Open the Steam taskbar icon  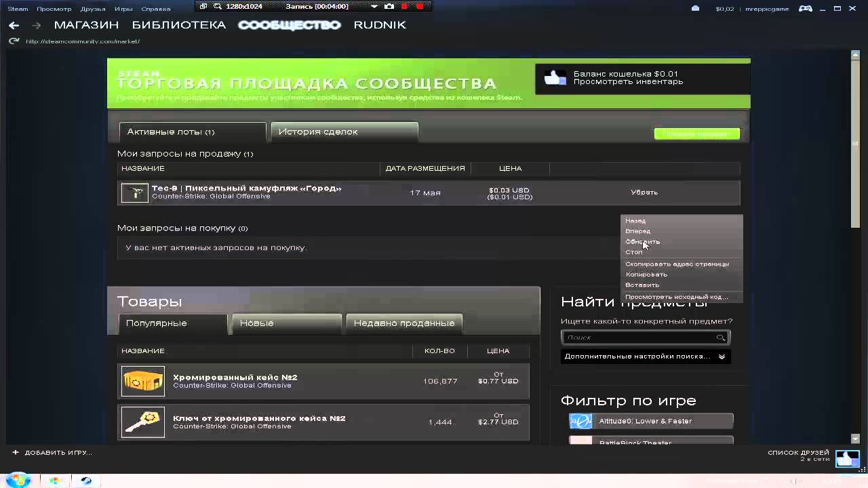[86, 481]
